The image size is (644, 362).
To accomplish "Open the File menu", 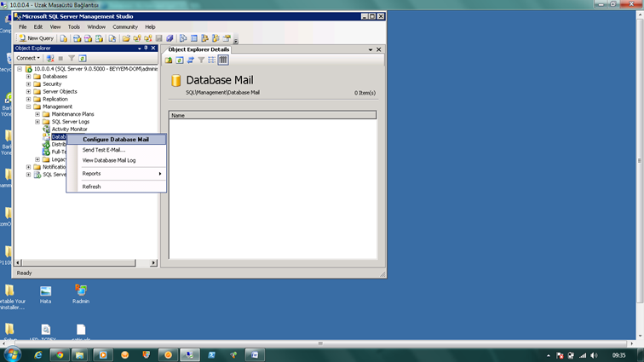I will (x=23, y=26).
